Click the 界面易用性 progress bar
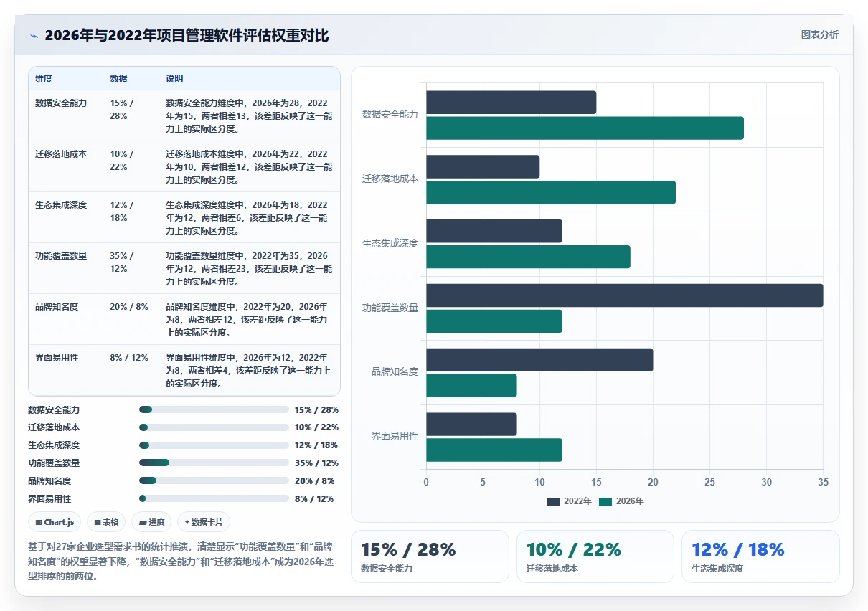Viewport: 868px width, 611px height. coord(214,499)
